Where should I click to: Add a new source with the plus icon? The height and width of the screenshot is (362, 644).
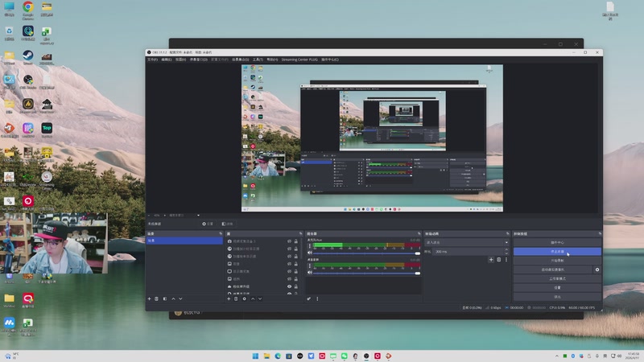tap(229, 298)
